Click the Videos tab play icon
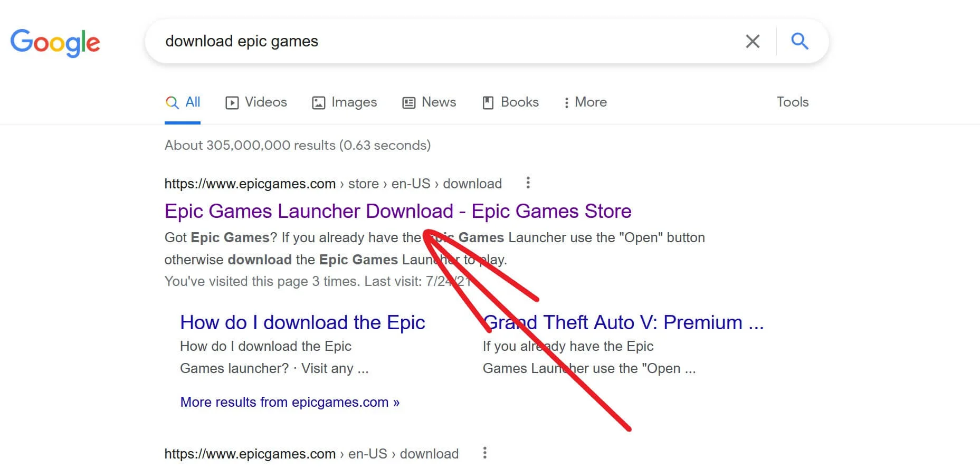 click(232, 103)
